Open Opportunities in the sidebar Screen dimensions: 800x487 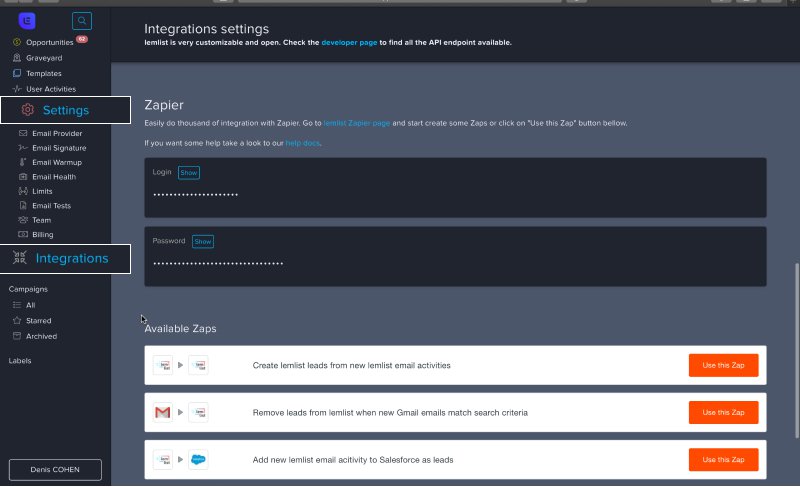point(49,42)
